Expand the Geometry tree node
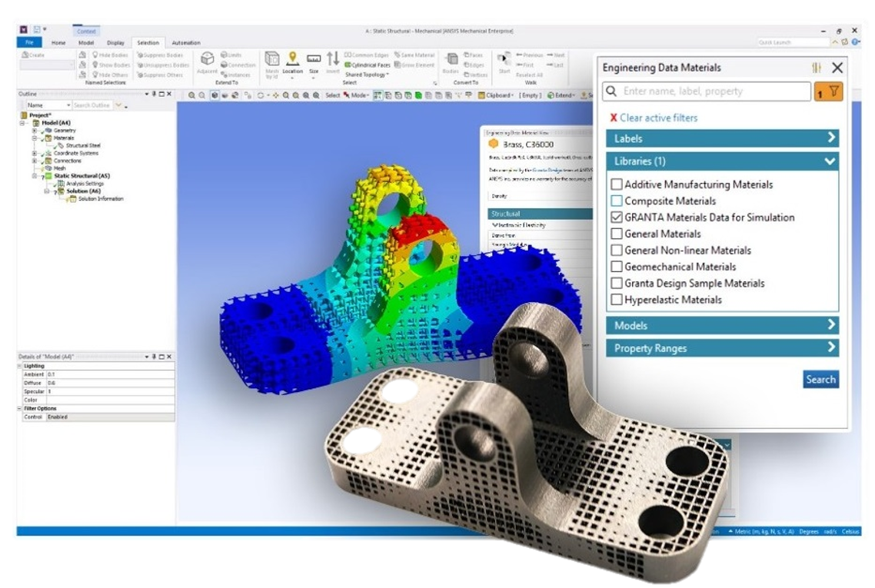The height and width of the screenshot is (588, 875). pos(34,130)
